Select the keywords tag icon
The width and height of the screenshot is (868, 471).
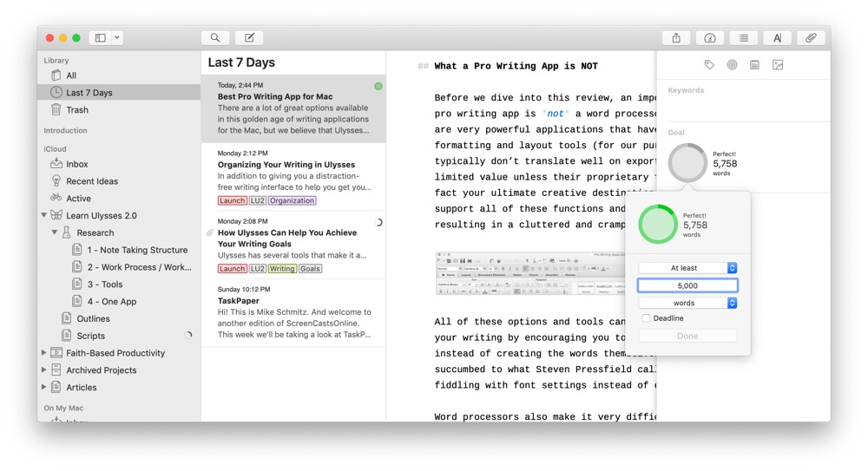tap(709, 65)
